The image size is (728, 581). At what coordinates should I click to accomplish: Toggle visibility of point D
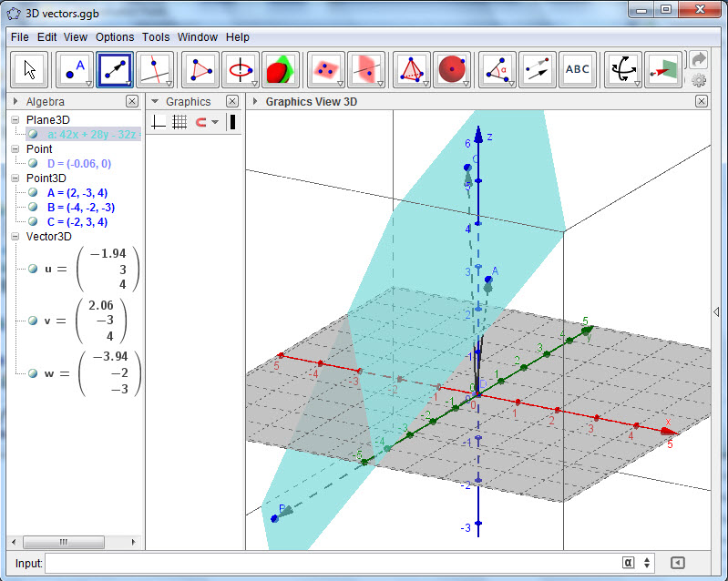point(33,163)
